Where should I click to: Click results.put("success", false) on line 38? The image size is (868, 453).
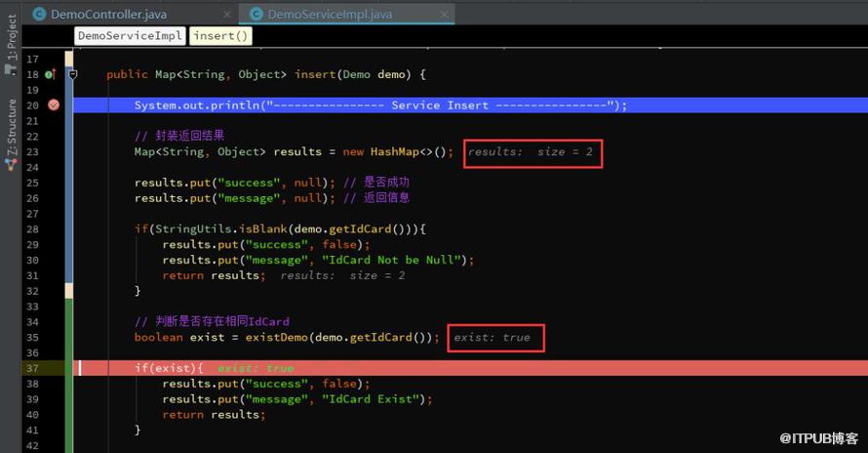click(266, 384)
